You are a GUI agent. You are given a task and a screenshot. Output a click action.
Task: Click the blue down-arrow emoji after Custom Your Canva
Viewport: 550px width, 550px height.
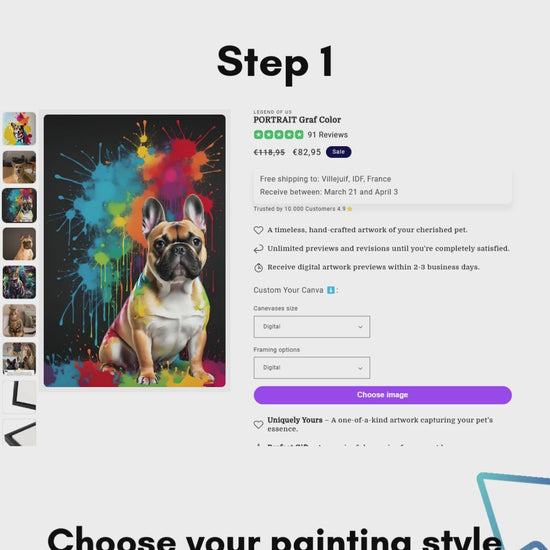330,290
